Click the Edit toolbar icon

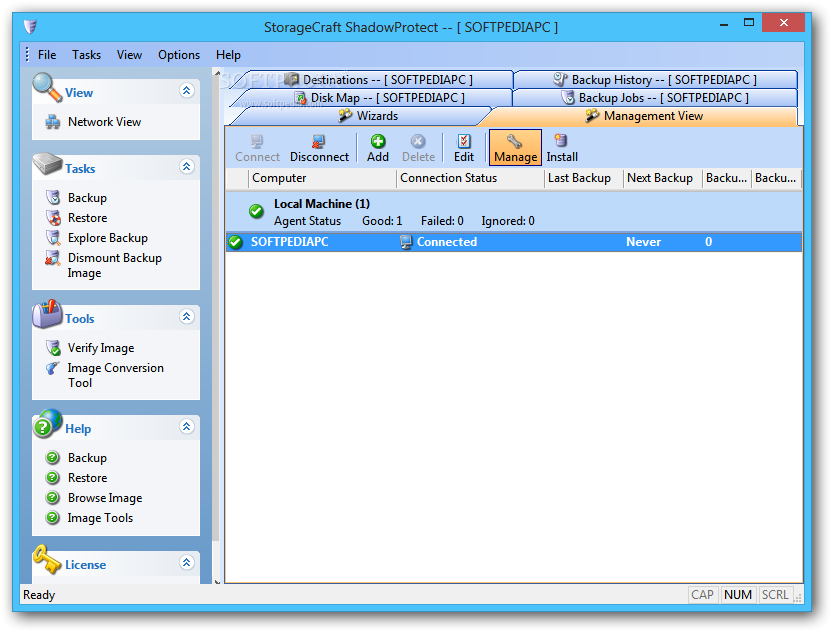tap(464, 141)
